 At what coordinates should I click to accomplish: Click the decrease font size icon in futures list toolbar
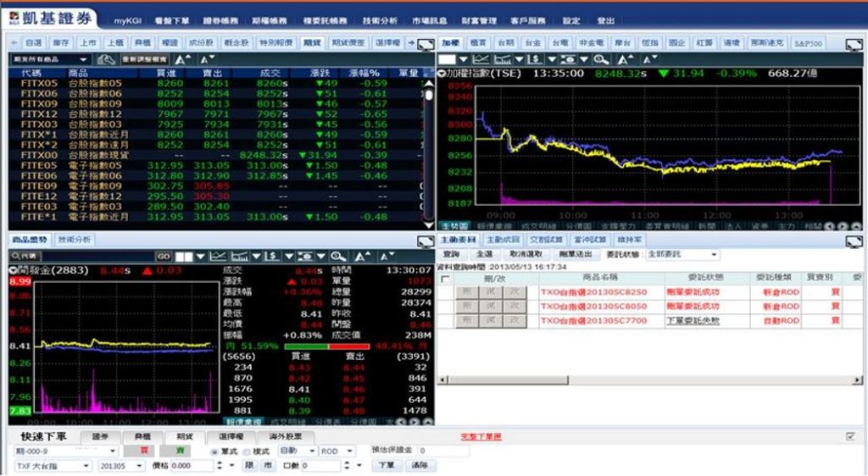[x=208, y=59]
